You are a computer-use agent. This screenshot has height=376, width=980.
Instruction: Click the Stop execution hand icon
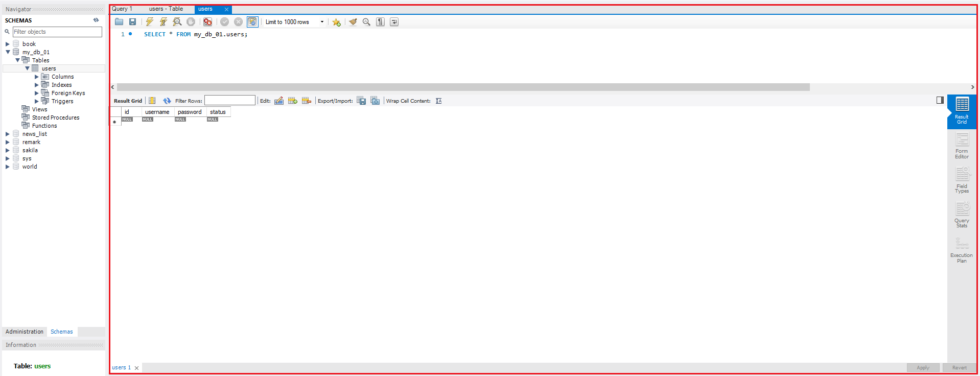click(x=191, y=21)
